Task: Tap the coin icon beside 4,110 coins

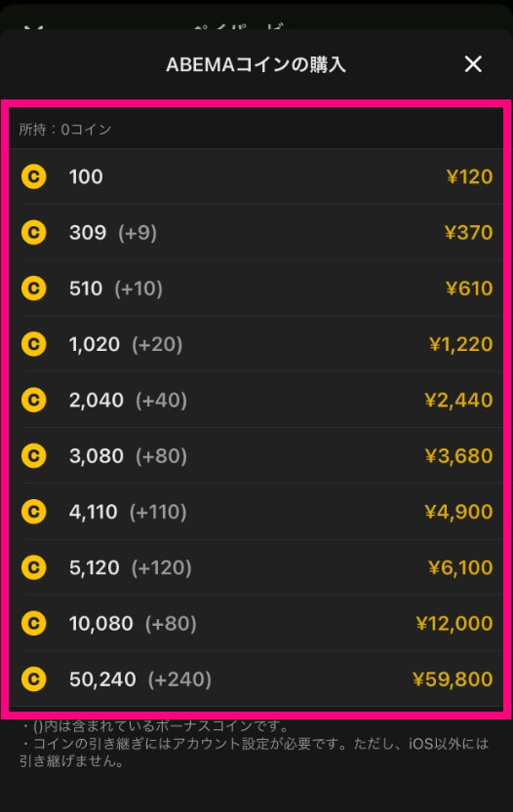Action: click(34, 512)
